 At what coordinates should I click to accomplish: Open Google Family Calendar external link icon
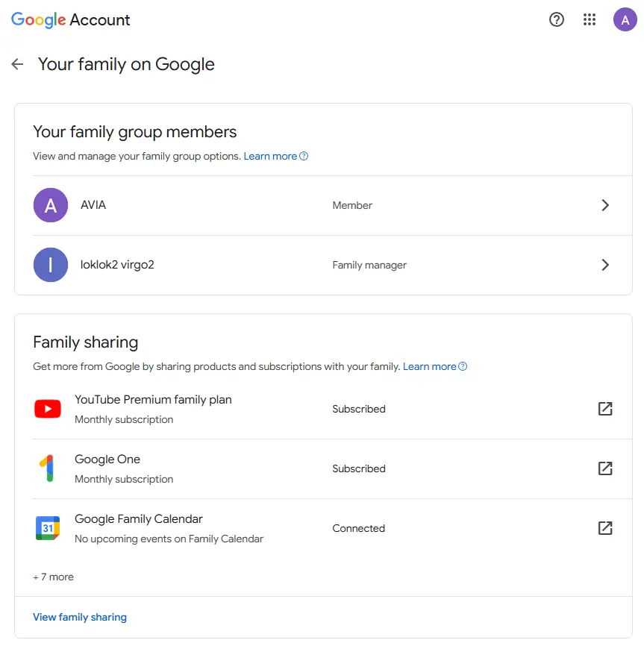point(605,528)
